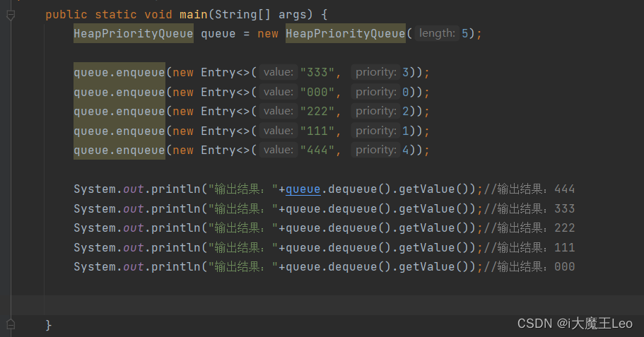Place the caret on the highlighted empty line
The image size is (644, 337).
point(327,305)
